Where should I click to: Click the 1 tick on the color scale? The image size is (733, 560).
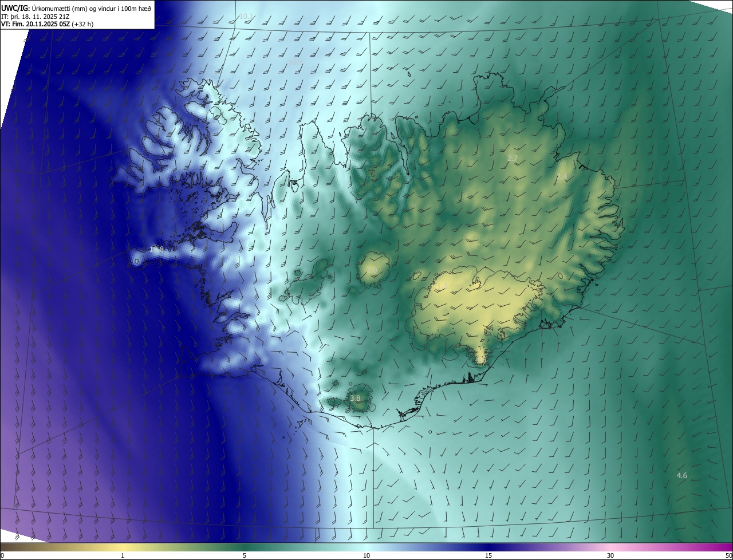(x=123, y=555)
